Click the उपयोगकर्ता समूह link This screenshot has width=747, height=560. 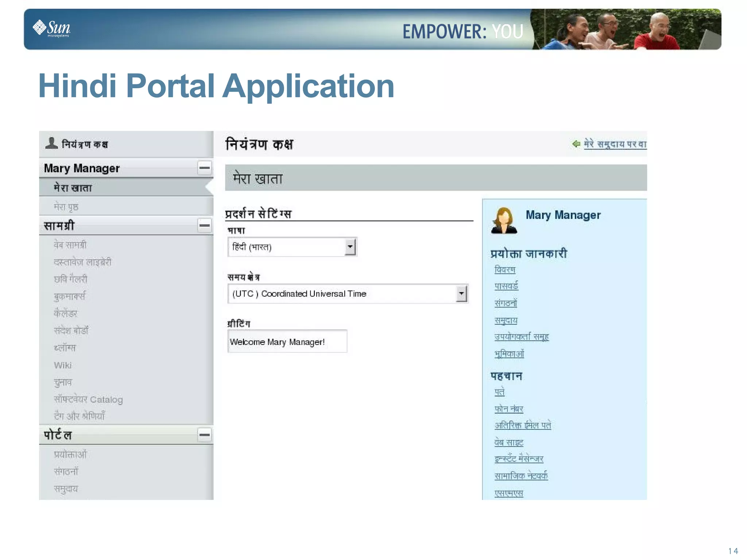point(522,337)
